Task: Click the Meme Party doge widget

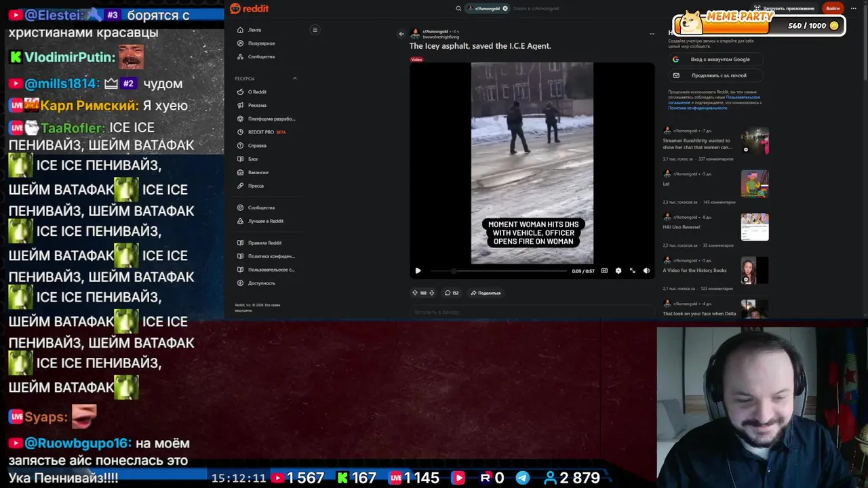Action: 759,24
